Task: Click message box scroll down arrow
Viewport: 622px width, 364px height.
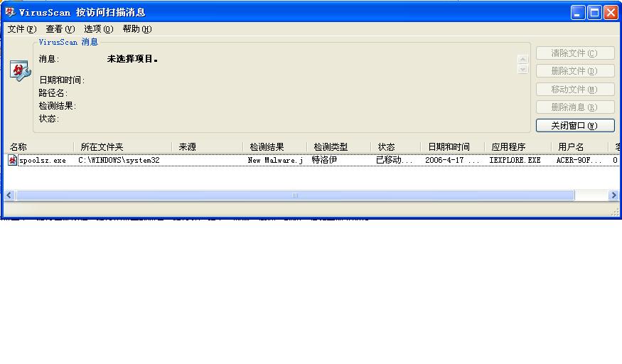Action: (x=522, y=69)
